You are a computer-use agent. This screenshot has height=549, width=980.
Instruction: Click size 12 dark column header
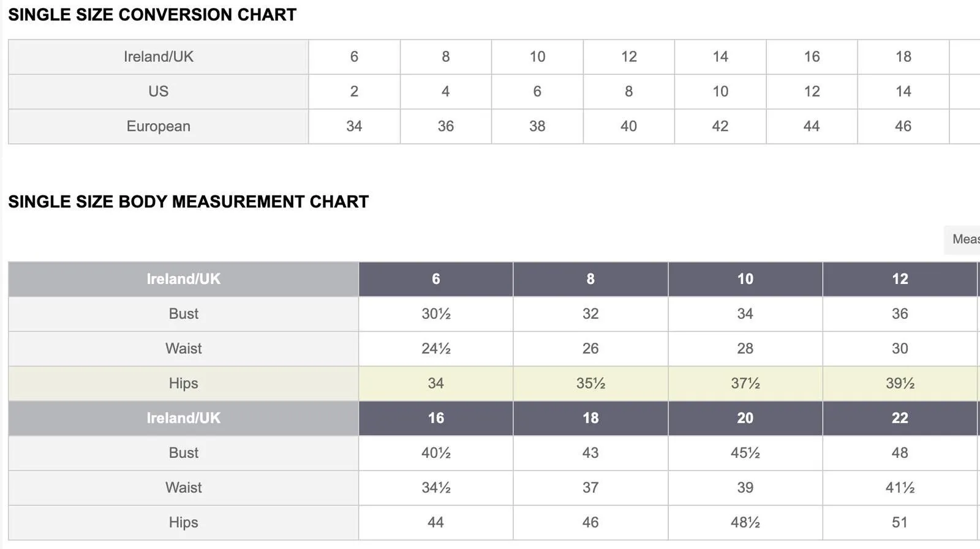click(900, 279)
